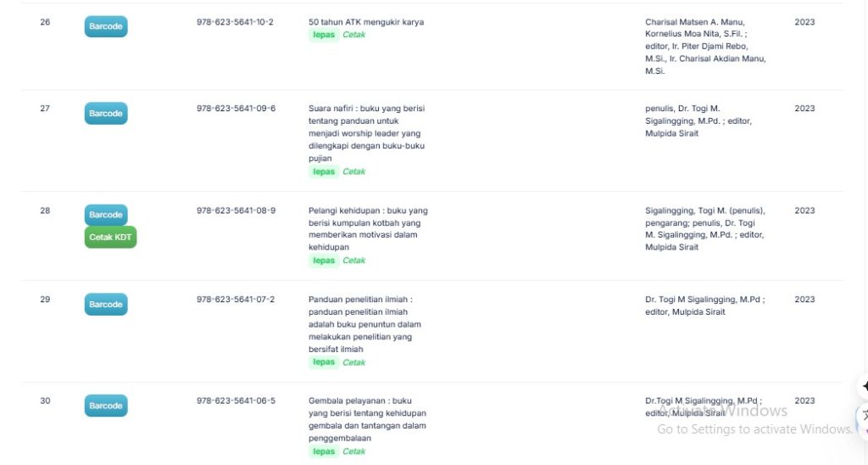Click Barcode button for row 26
868x465 pixels.
click(x=106, y=26)
